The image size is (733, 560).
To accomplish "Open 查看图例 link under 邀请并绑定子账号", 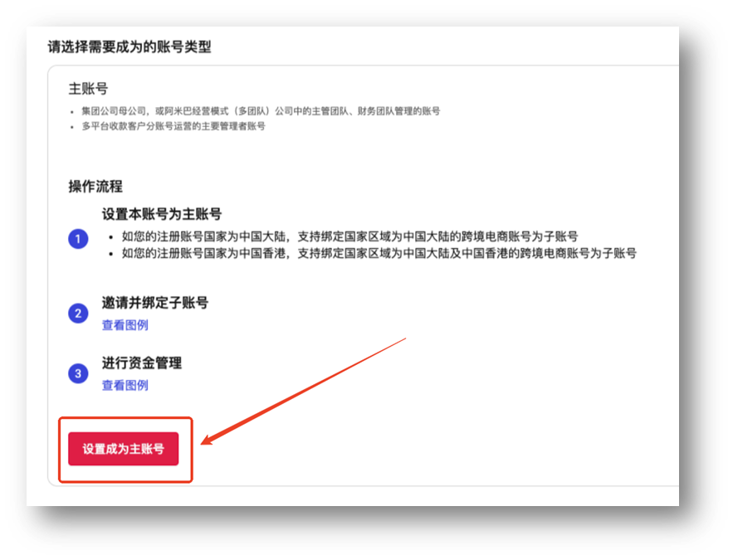I will (x=125, y=325).
